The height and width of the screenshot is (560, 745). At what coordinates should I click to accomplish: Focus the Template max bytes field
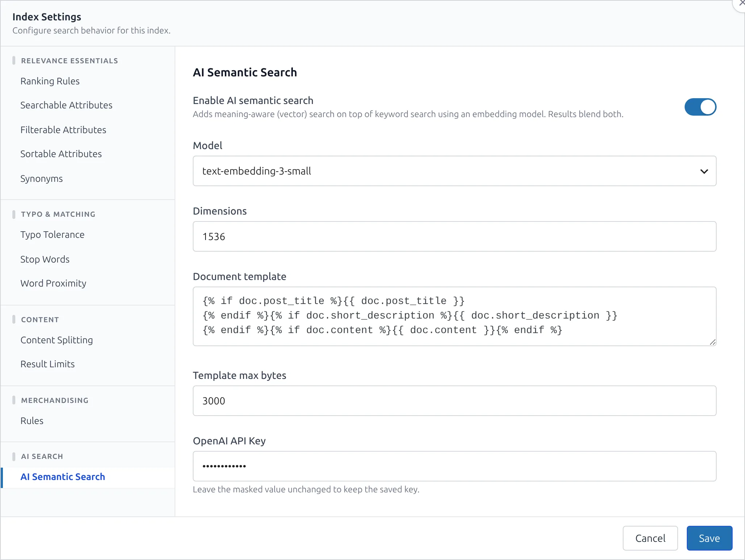(454, 401)
